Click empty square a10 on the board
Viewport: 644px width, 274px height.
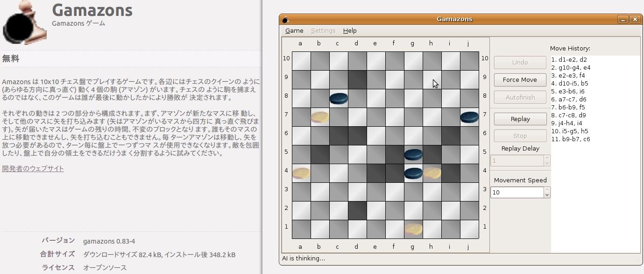coord(301,61)
